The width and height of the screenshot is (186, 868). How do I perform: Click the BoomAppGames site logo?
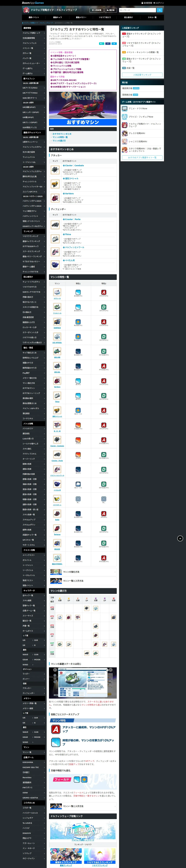(33, 3)
